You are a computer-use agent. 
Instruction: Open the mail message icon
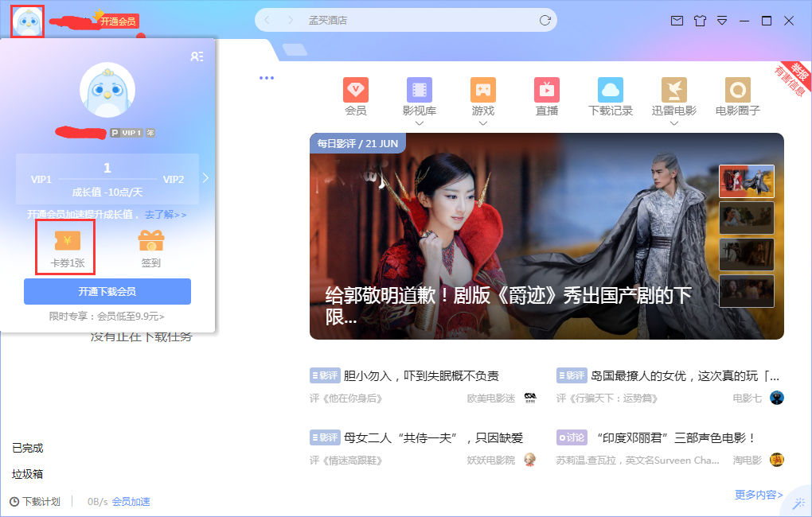click(677, 21)
